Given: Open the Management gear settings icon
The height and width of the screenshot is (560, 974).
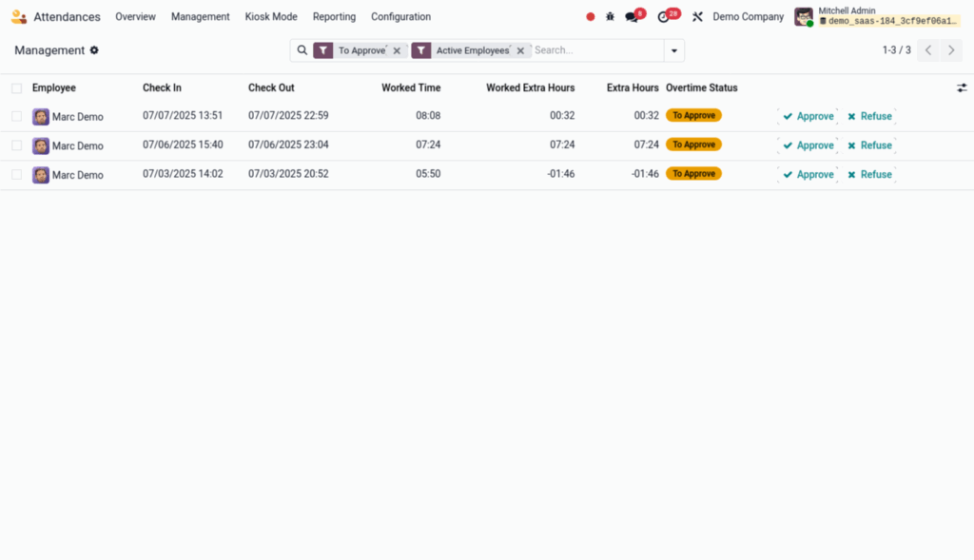Looking at the screenshot, I should (x=94, y=50).
